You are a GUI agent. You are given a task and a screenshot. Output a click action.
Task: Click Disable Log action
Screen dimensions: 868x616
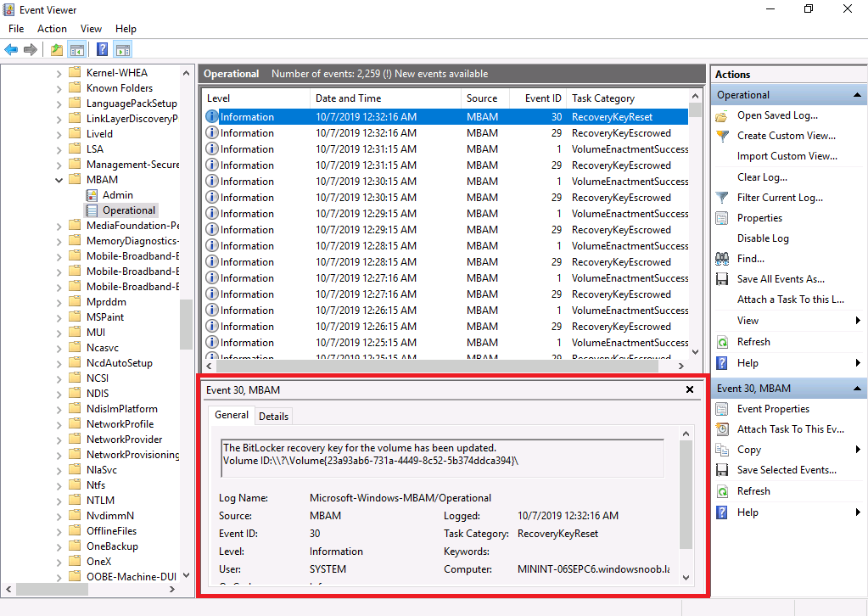pyautogui.click(x=763, y=238)
